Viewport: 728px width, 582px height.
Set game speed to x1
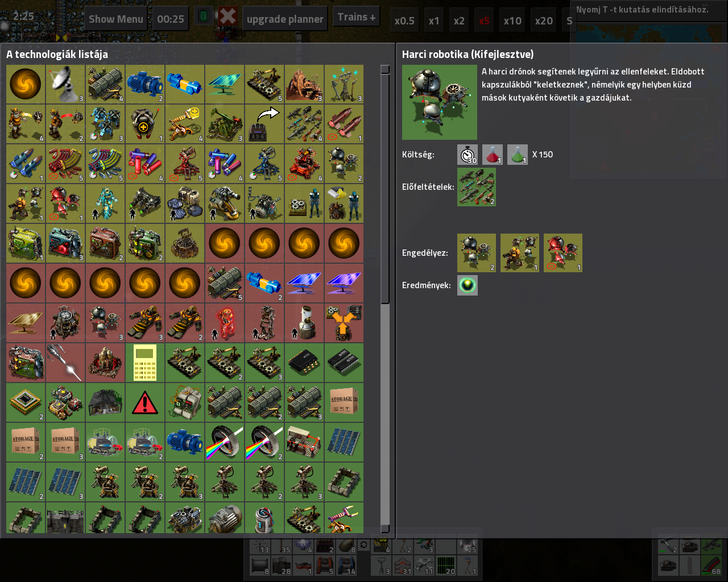[x=434, y=21]
